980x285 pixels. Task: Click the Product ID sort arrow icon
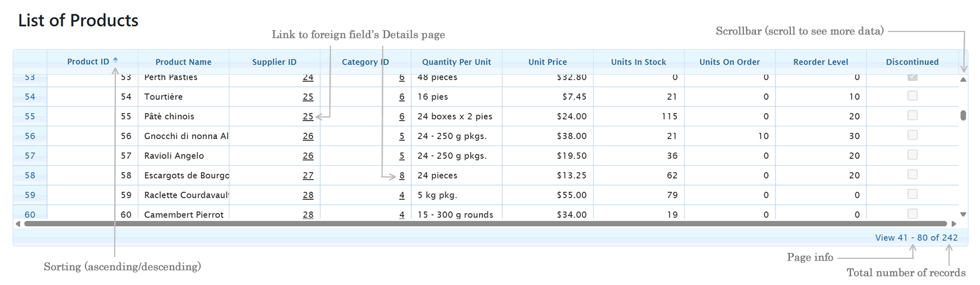(x=115, y=60)
